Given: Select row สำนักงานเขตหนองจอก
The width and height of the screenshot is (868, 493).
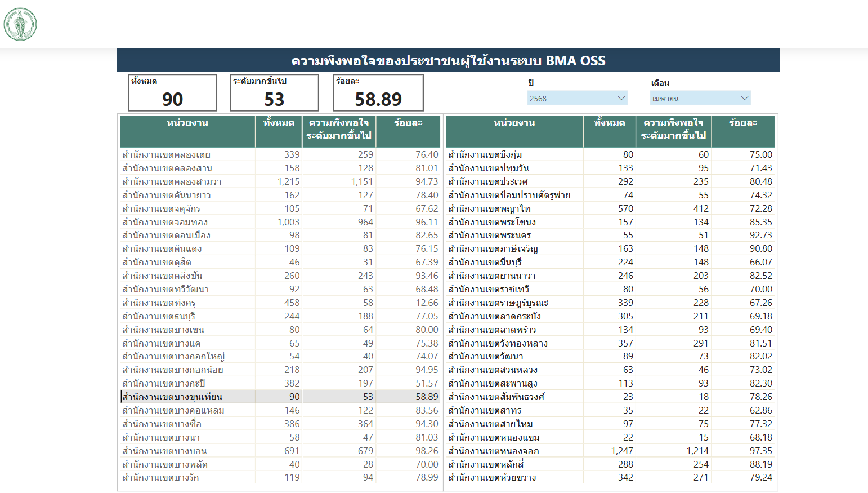Looking at the screenshot, I should [x=610, y=451].
